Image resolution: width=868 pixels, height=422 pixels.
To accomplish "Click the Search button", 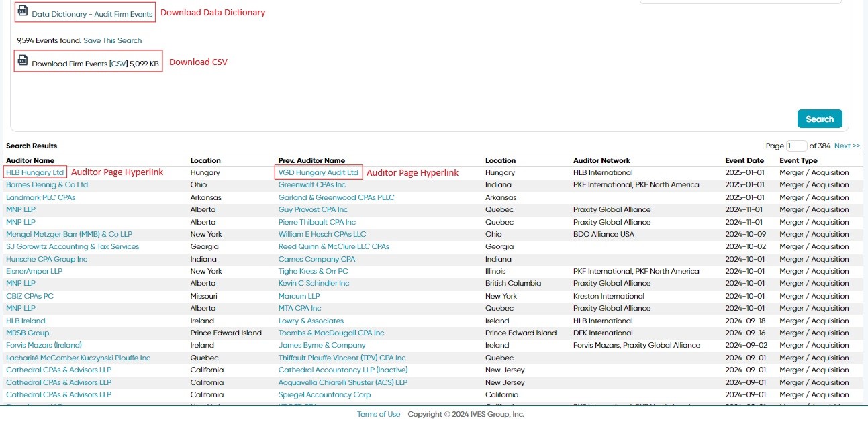I will click(820, 119).
